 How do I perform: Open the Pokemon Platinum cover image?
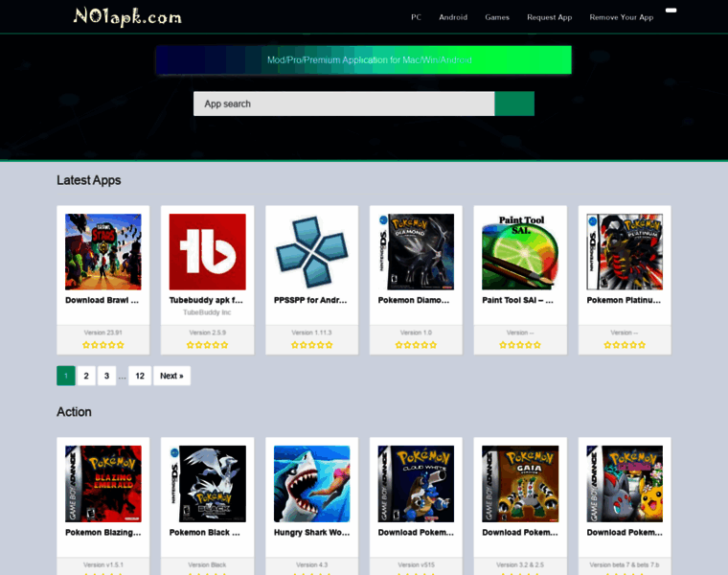pyautogui.click(x=625, y=252)
